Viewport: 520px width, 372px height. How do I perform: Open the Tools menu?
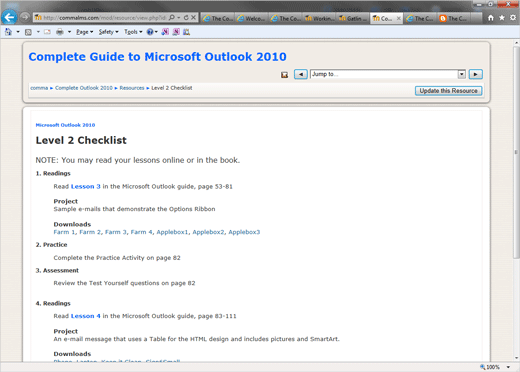133,32
